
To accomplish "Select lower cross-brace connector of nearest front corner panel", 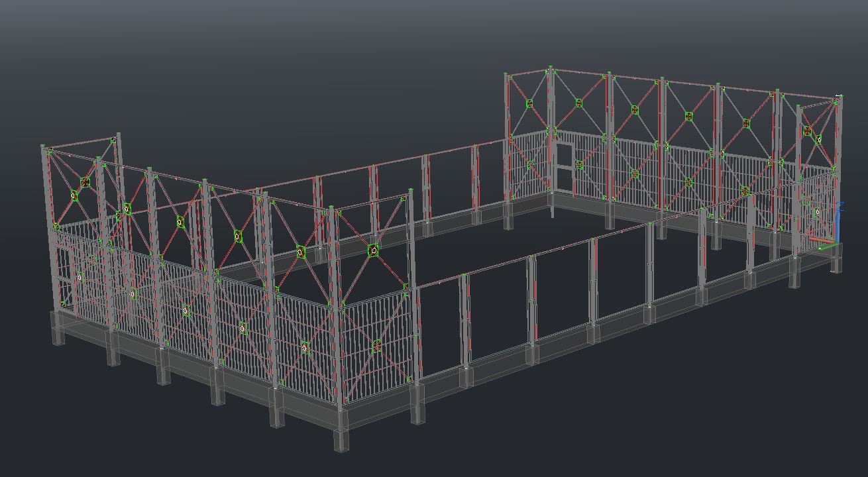I will pyautogui.click(x=377, y=346).
